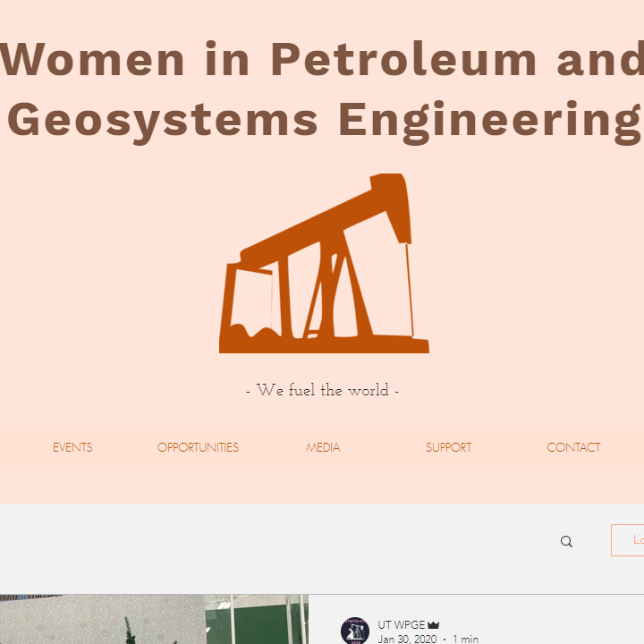
Task: Open the EVENTS menu item
Action: point(72,447)
